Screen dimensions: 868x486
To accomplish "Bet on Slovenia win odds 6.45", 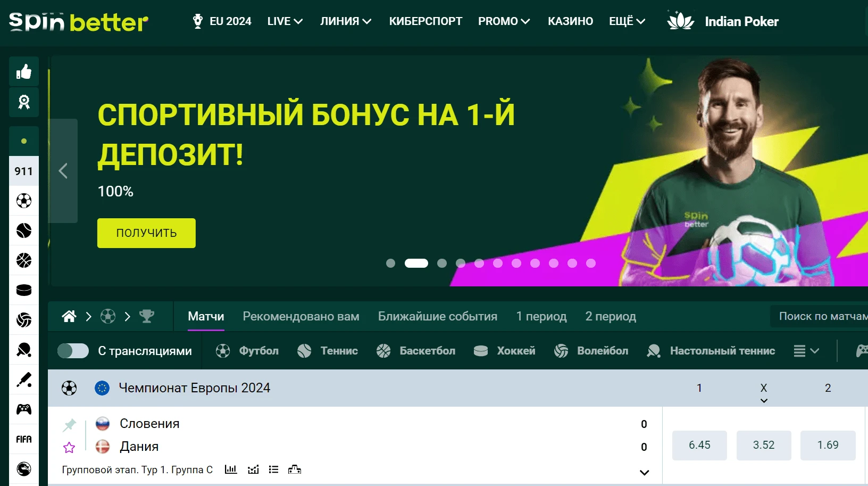I will coord(699,445).
